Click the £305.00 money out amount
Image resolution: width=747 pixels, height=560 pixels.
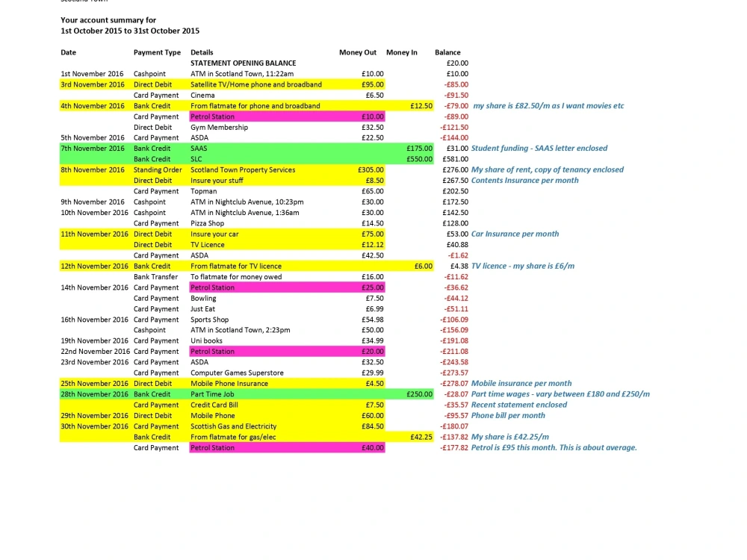371,169
